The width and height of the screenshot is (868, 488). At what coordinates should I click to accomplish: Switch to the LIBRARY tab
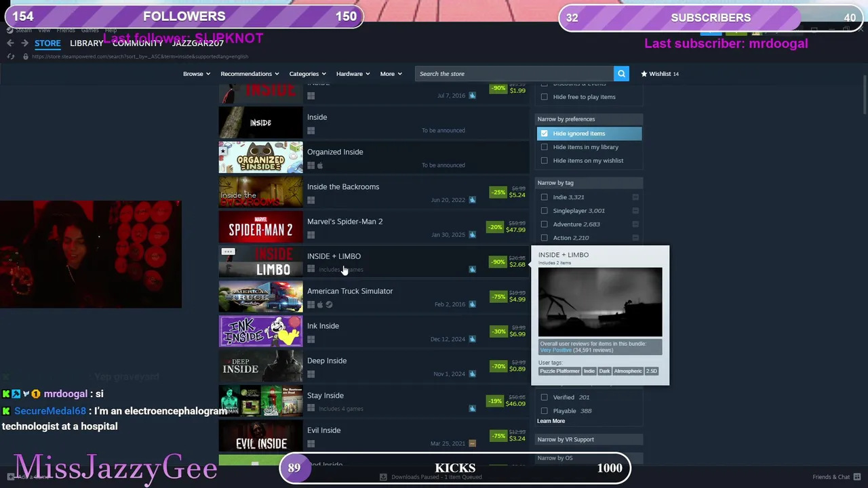click(x=86, y=43)
